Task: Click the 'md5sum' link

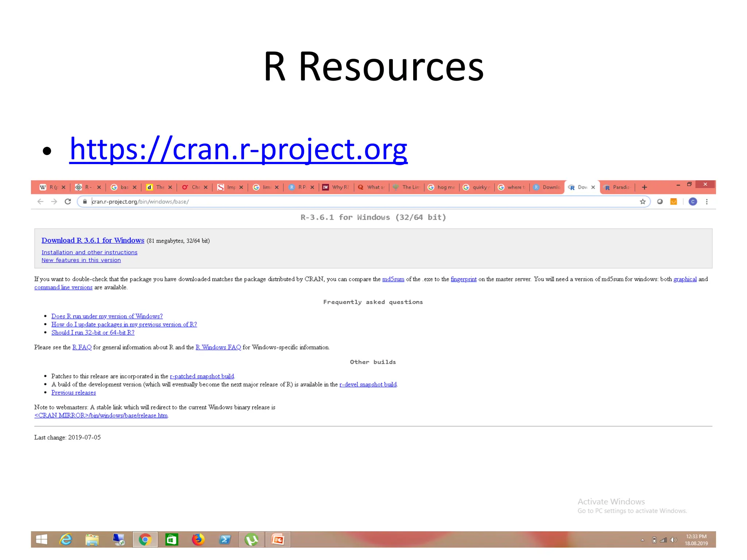Action: point(393,279)
